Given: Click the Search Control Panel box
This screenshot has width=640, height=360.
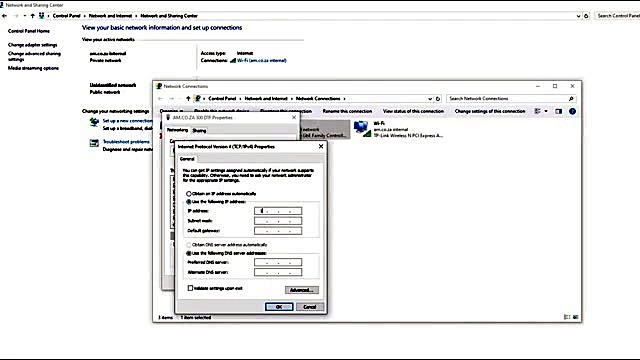Looking at the screenshot, I should (618, 16).
